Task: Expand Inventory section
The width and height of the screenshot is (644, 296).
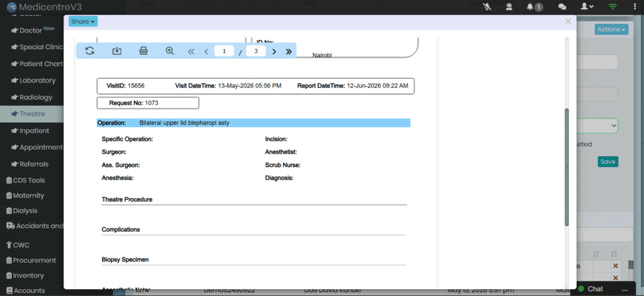Action: click(25, 275)
